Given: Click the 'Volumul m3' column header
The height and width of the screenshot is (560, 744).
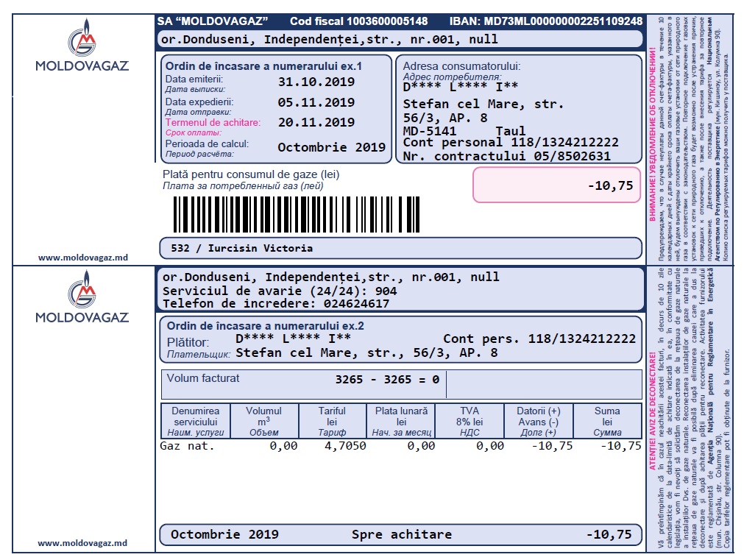Looking at the screenshot, I should pos(263,422).
